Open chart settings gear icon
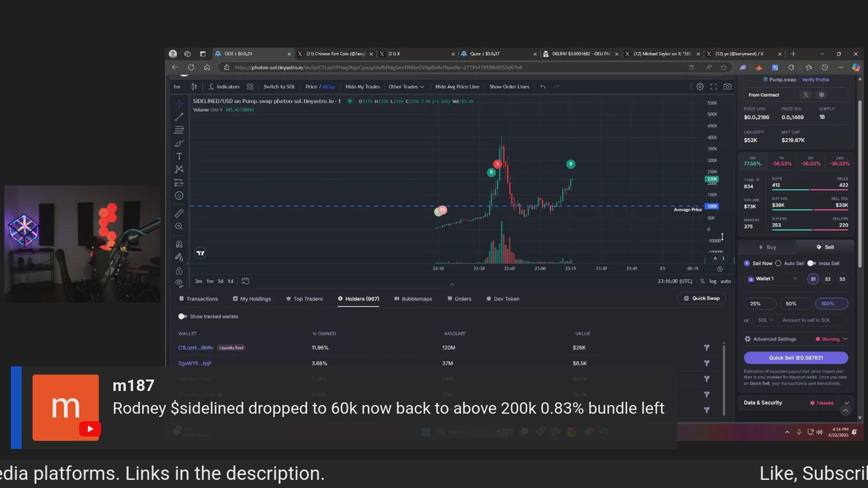This screenshot has width=868, height=488. point(700,87)
